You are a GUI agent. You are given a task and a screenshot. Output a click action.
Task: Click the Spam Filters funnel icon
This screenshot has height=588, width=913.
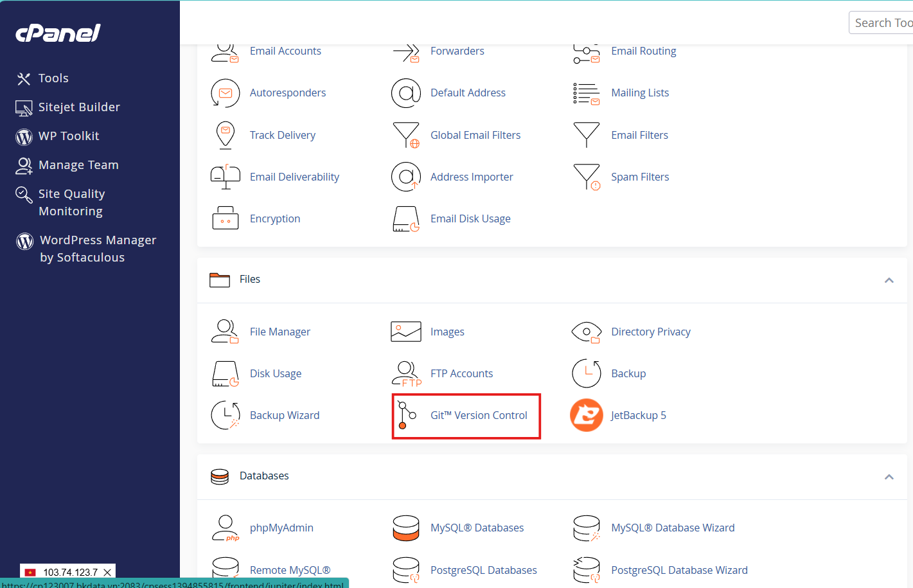click(x=587, y=177)
